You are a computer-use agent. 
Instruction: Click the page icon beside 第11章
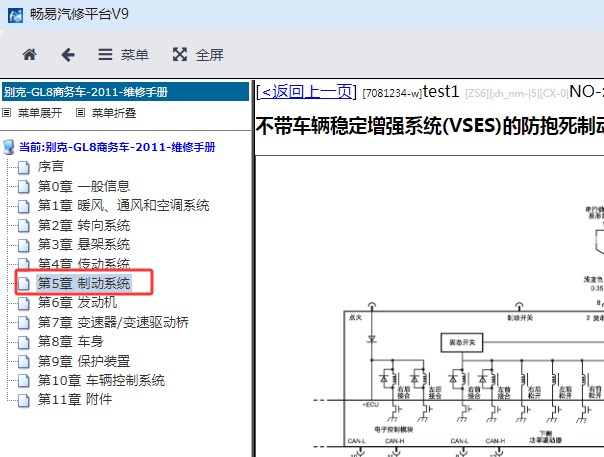tap(23, 400)
